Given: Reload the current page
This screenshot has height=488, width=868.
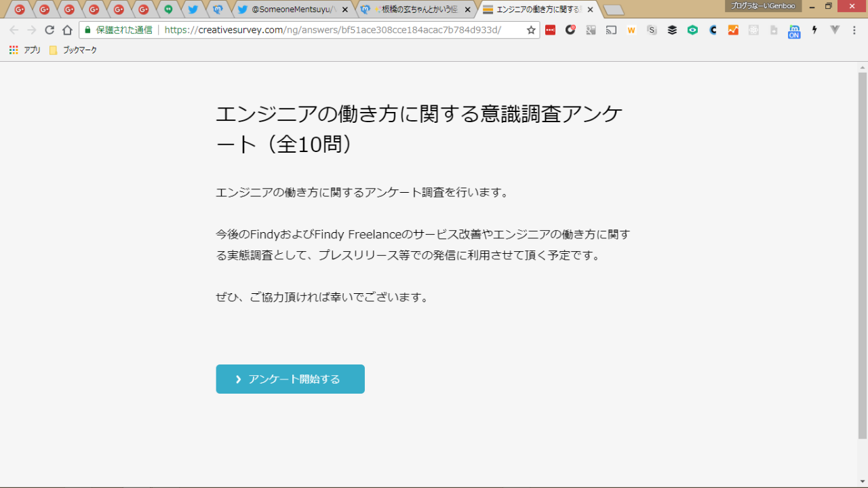Looking at the screenshot, I should pyautogui.click(x=49, y=30).
